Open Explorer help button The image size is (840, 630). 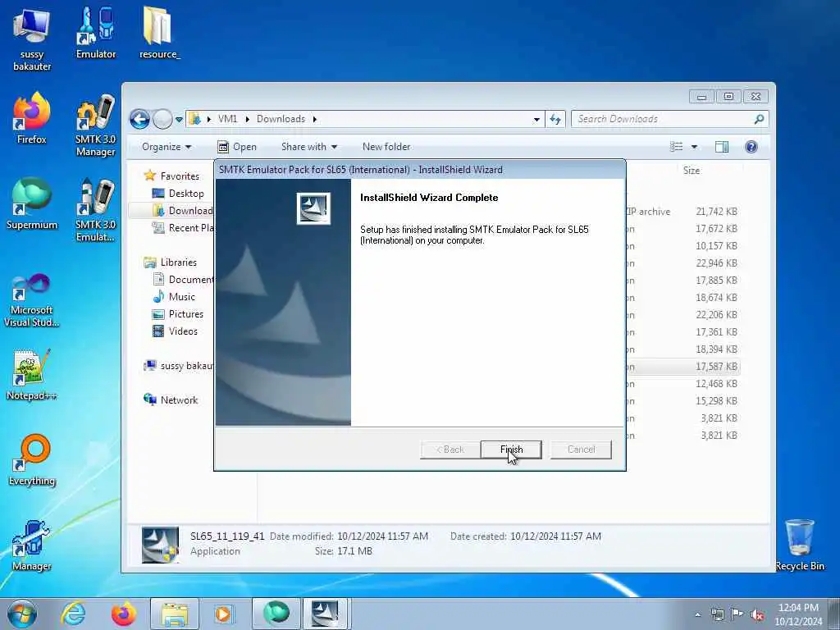click(x=751, y=147)
